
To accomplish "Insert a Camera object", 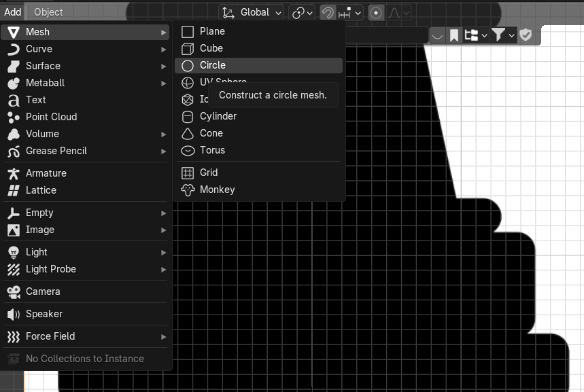I will [43, 291].
